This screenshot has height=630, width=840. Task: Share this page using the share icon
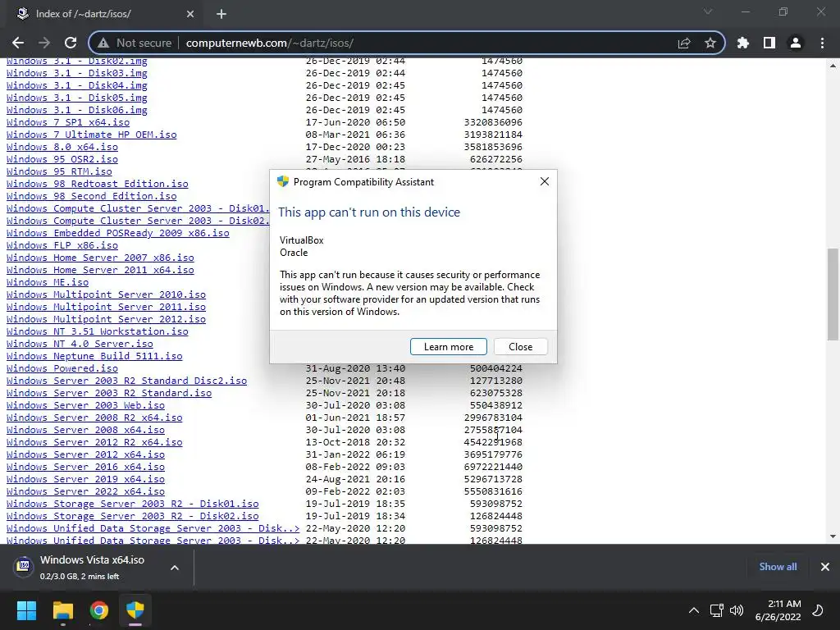(684, 43)
